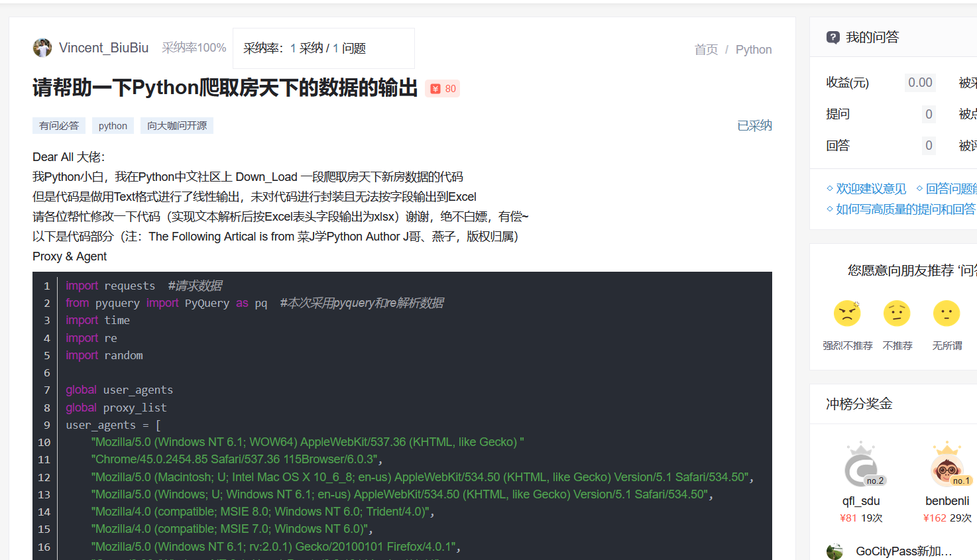Choose the 强烈不推荐 angry face
The height and width of the screenshot is (560, 977).
click(x=847, y=313)
